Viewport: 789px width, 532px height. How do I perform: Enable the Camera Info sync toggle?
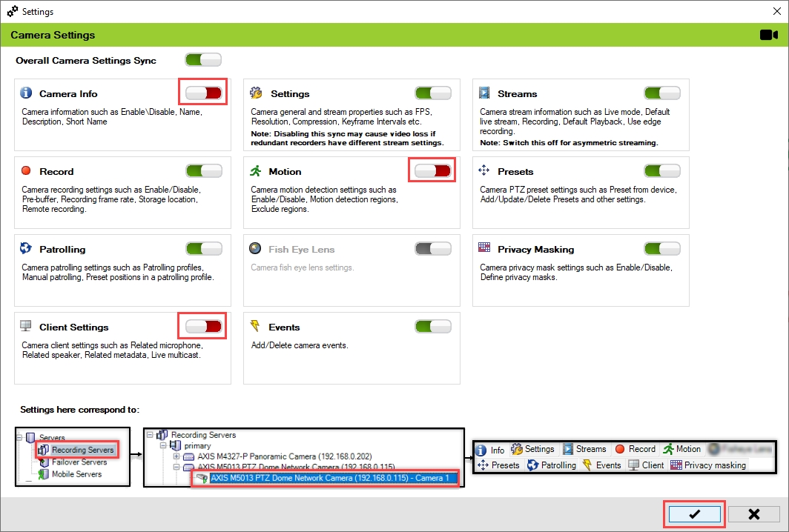pos(204,93)
